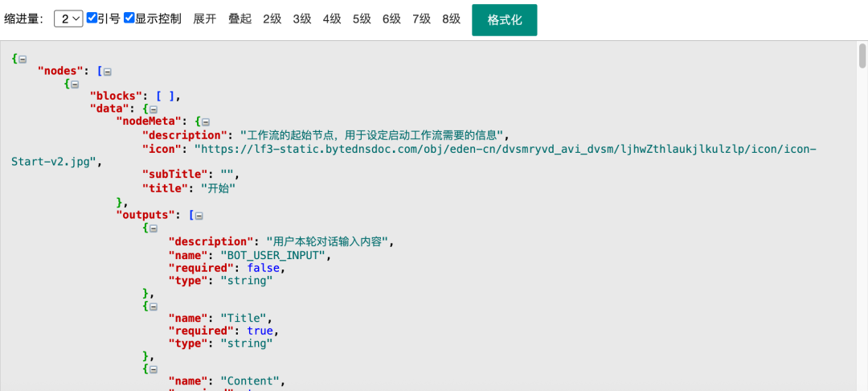This screenshot has height=391, width=868.
Task: Show JSON down to 2级
Action: point(272,19)
